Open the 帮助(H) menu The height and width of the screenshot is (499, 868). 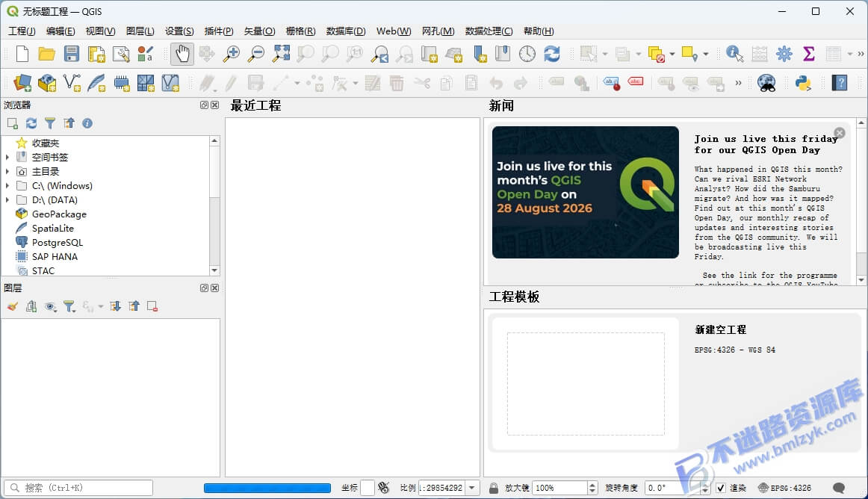pos(539,31)
